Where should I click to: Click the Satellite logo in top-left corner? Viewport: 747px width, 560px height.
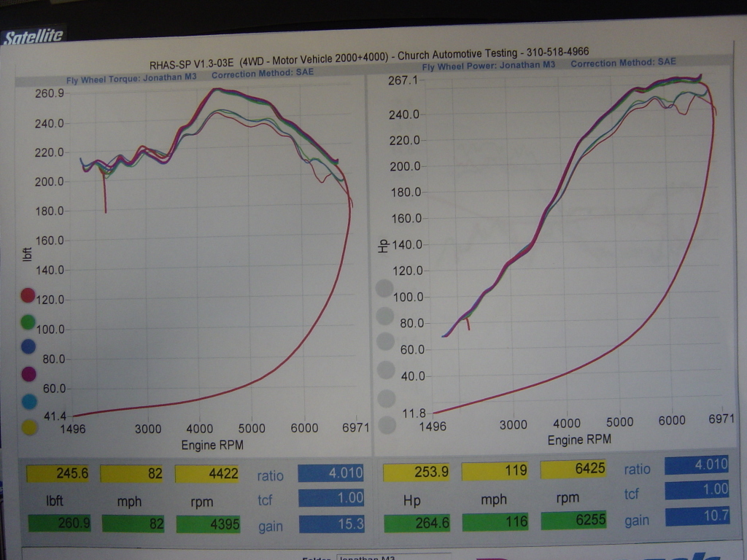(x=33, y=37)
